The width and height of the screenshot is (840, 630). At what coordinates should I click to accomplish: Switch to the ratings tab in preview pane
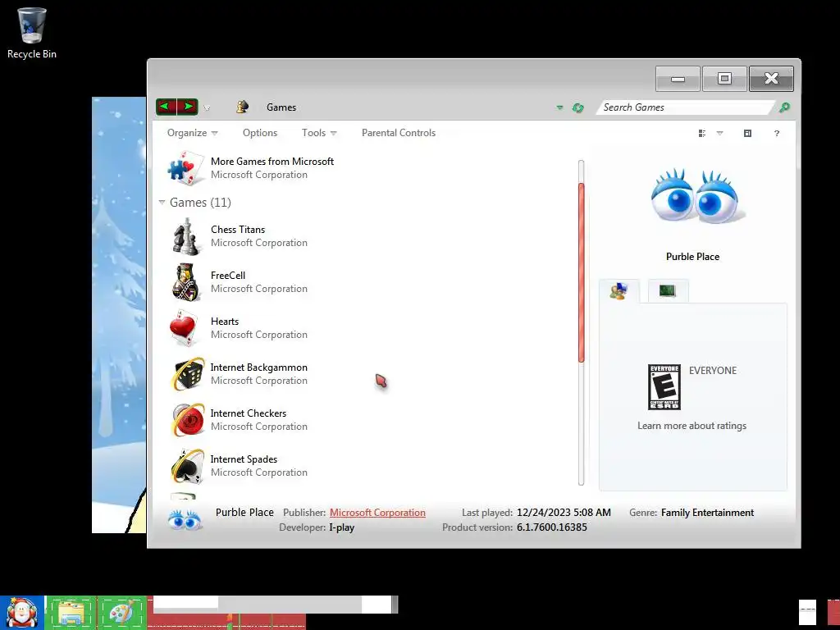[x=619, y=291]
